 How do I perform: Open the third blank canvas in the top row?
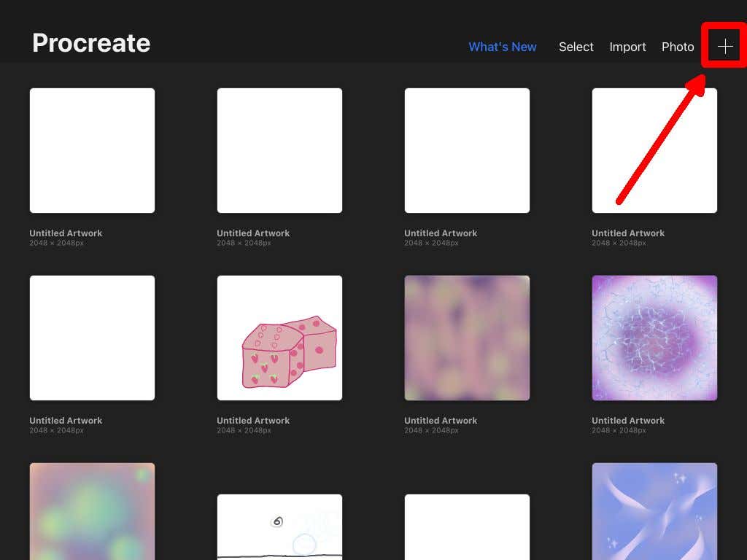click(467, 150)
